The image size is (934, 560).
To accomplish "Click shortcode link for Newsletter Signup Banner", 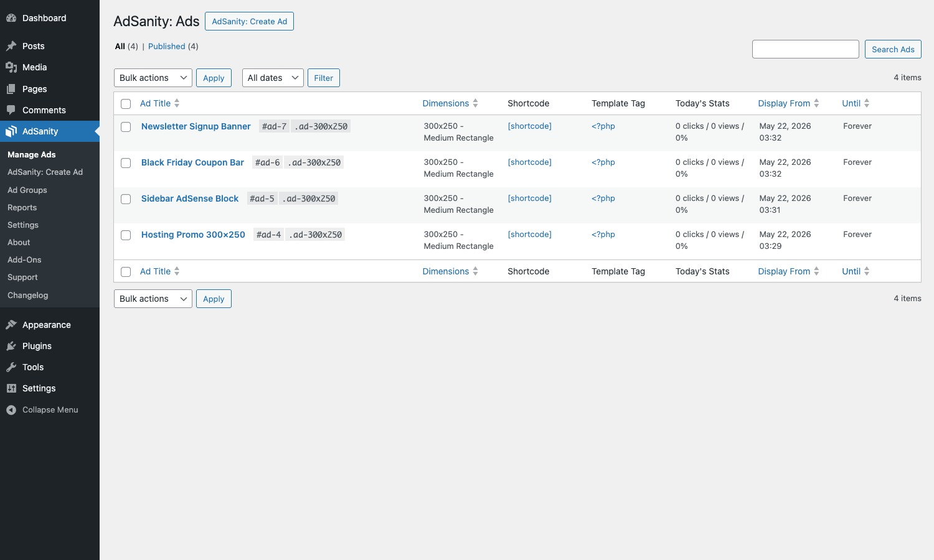I will coord(530,126).
